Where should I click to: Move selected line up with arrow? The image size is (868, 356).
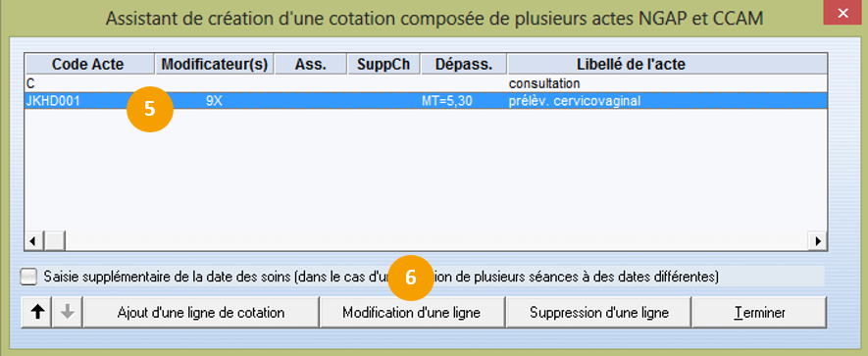click(x=37, y=312)
